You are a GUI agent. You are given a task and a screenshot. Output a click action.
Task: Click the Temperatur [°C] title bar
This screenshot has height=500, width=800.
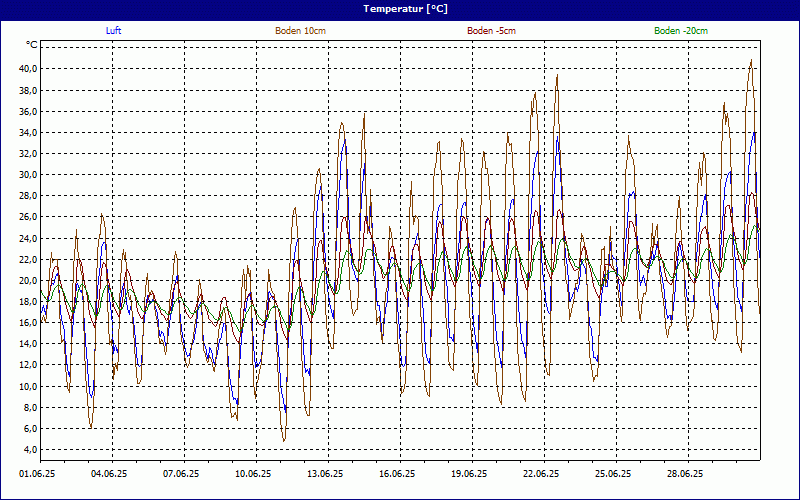(400, 9)
